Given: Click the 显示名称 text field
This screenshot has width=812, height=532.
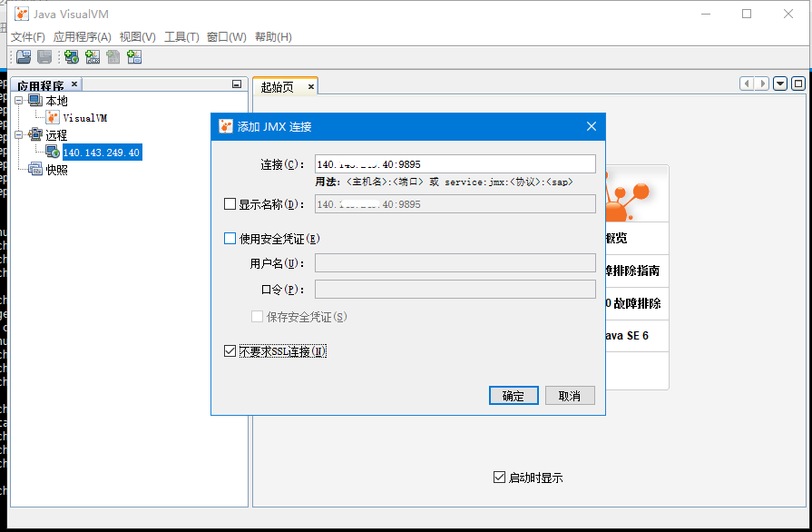Looking at the screenshot, I should pos(455,204).
